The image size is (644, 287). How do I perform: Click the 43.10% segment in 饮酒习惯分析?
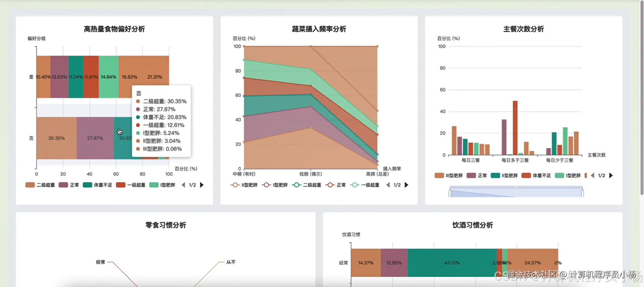(452, 263)
